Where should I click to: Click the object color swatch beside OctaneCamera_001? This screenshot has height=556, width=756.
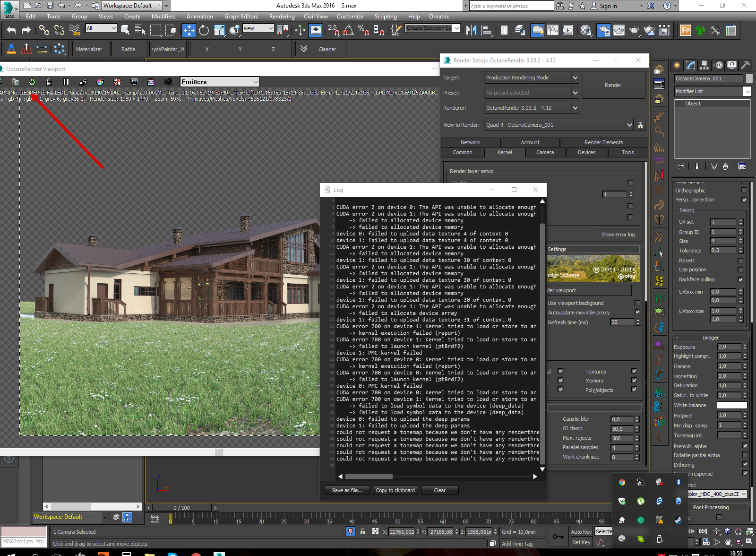click(x=749, y=78)
